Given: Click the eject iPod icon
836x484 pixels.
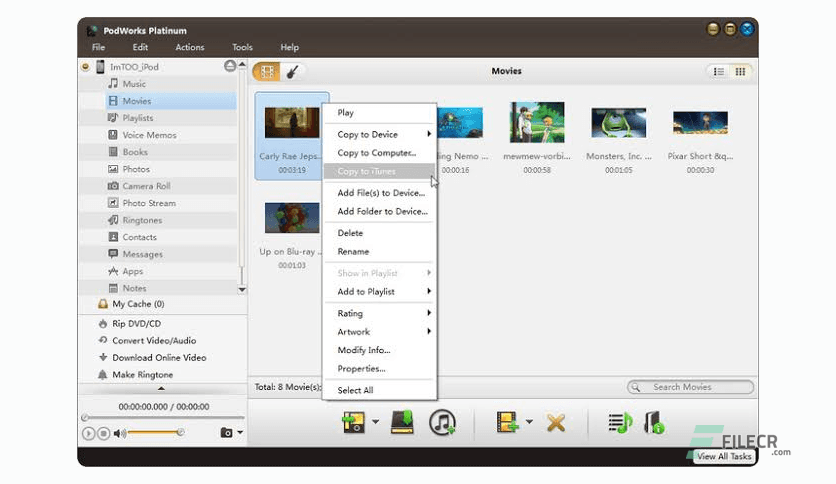Looking at the screenshot, I should point(230,66).
